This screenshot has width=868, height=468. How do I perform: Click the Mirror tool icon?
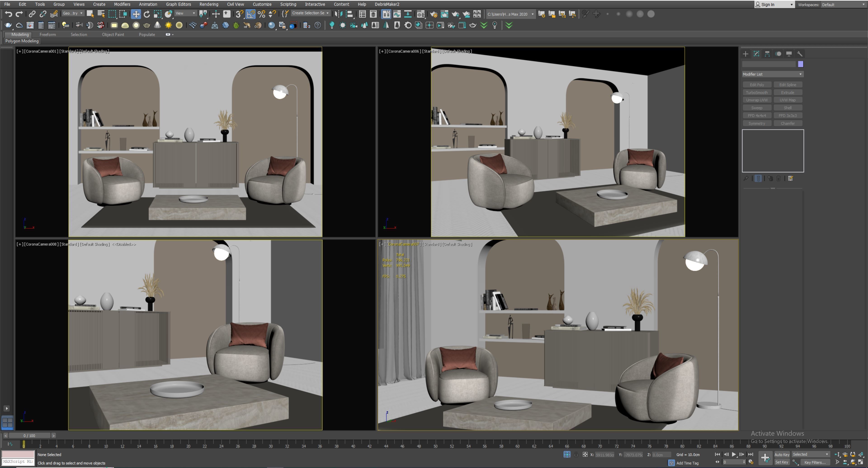339,14
